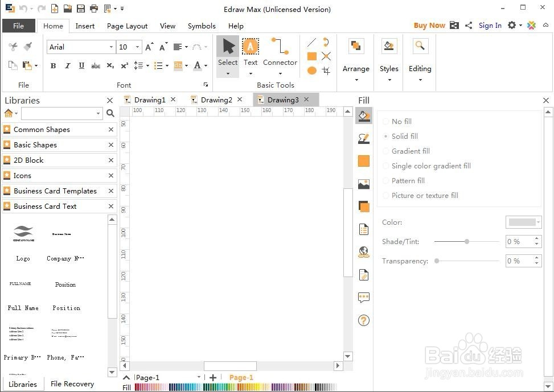This screenshot has width=554, height=392.
Task: Click the library search input field
Action: point(62,113)
